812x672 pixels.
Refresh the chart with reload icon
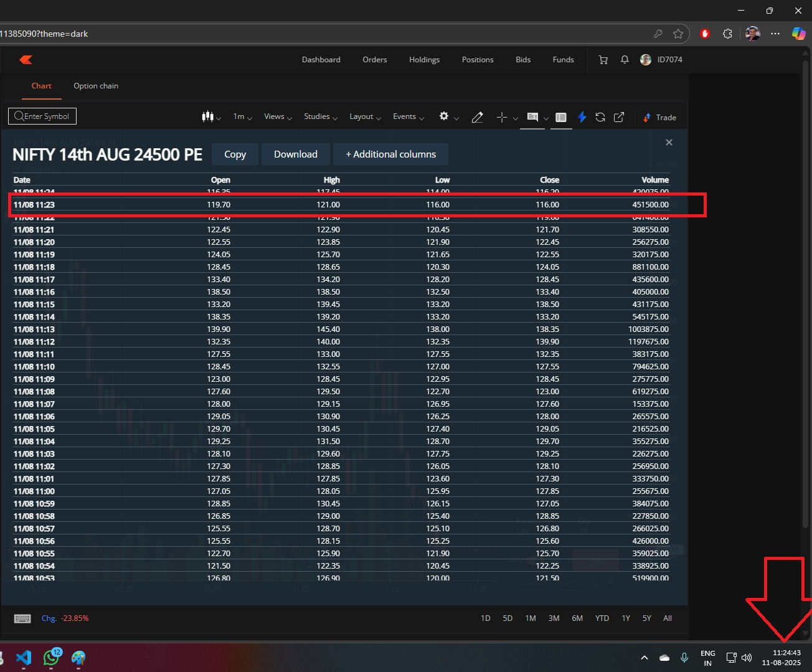[600, 117]
